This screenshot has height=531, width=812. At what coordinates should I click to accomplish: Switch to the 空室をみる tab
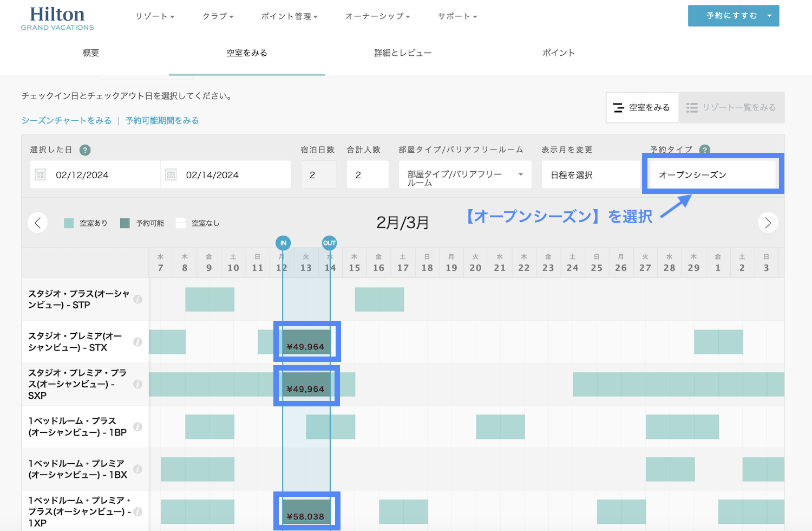coord(247,53)
